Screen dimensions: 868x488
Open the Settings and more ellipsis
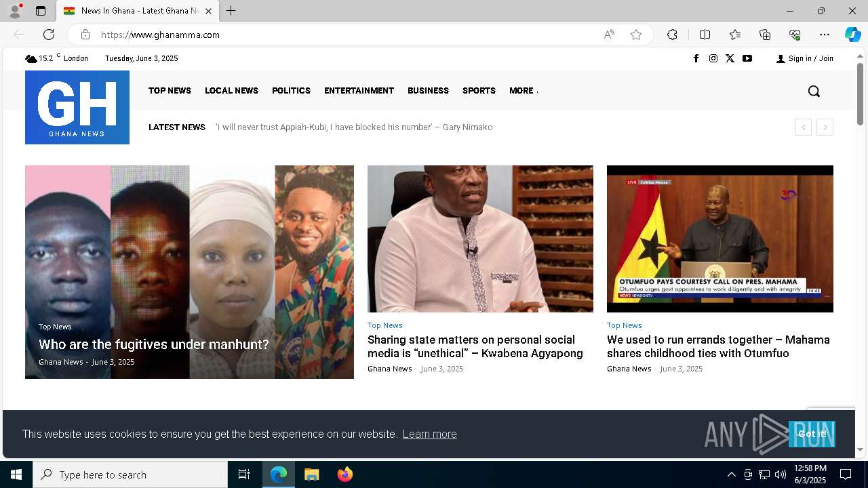825,35
